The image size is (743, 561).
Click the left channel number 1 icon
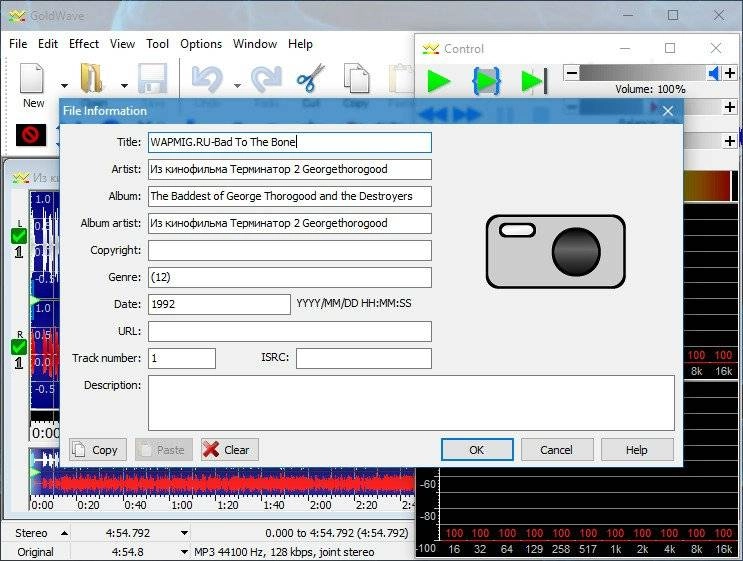tap(19, 252)
